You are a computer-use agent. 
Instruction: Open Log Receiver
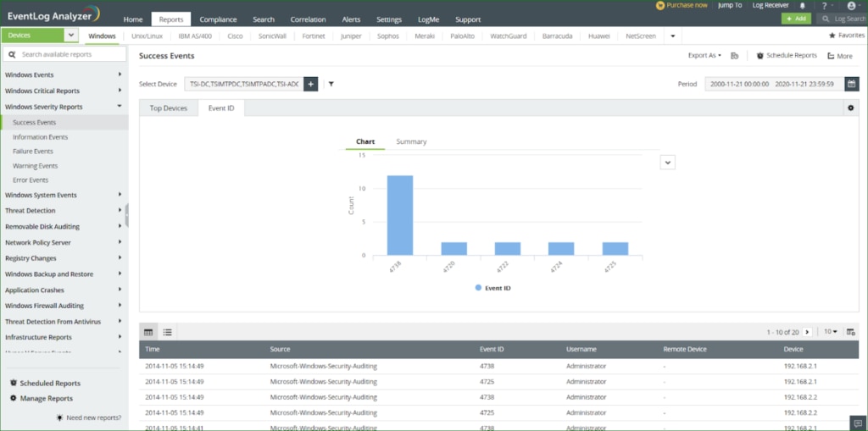tap(771, 5)
